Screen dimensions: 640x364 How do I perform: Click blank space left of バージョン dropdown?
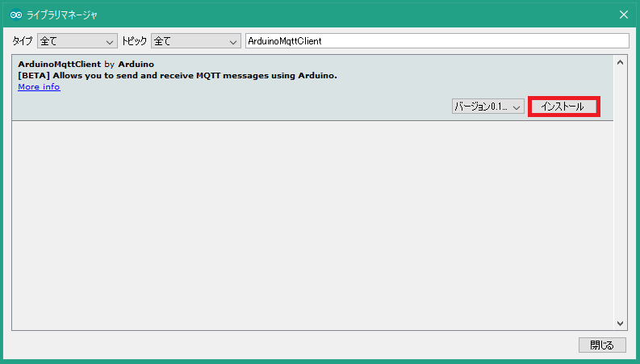pyautogui.click(x=242, y=107)
